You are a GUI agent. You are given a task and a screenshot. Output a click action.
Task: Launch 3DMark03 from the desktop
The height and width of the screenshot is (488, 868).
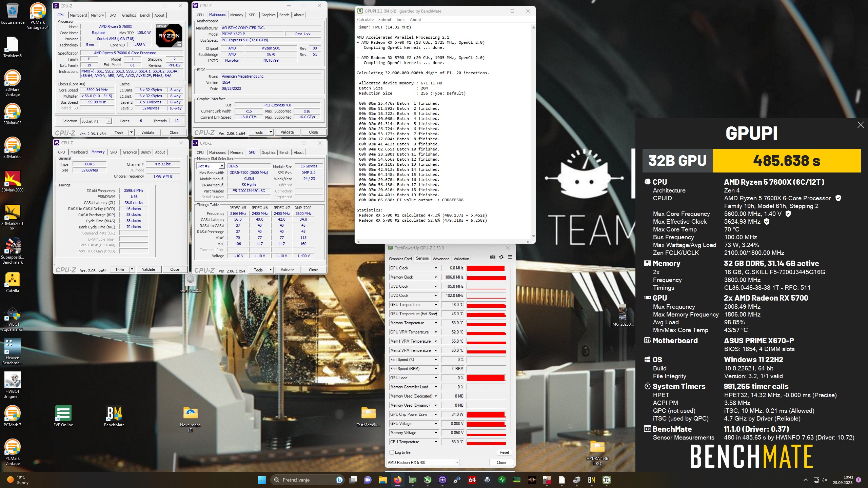(12, 114)
